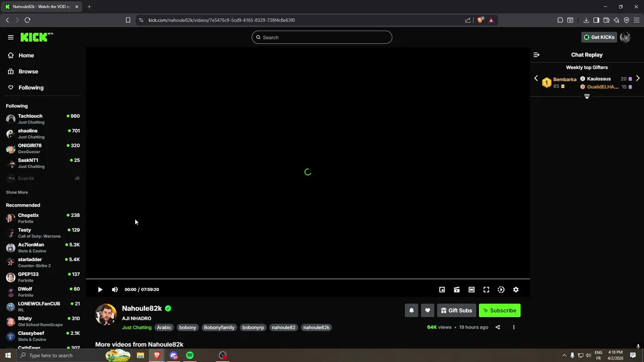The image size is (644, 362).
Task: Open the Kick hamburger sidebar menu
Action: point(11,37)
